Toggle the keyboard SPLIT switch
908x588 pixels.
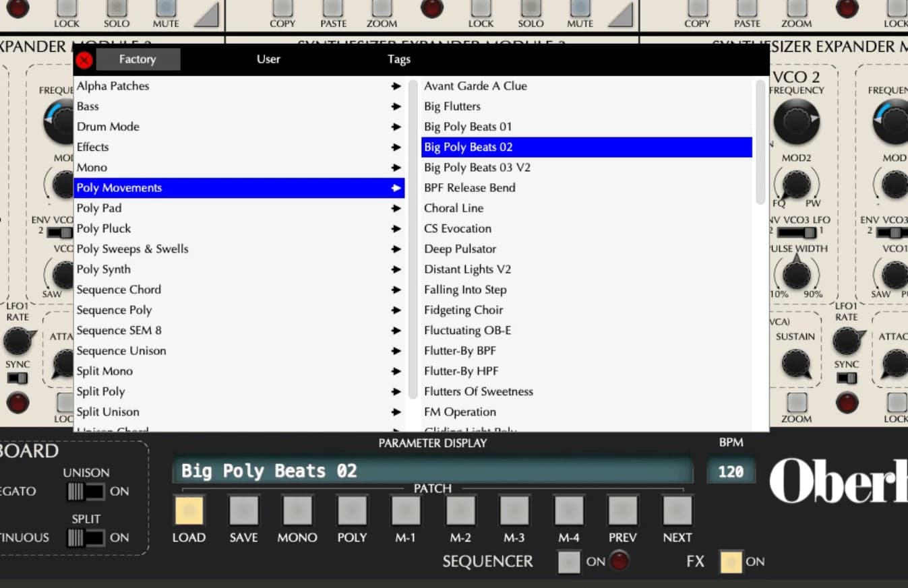click(x=86, y=537)
